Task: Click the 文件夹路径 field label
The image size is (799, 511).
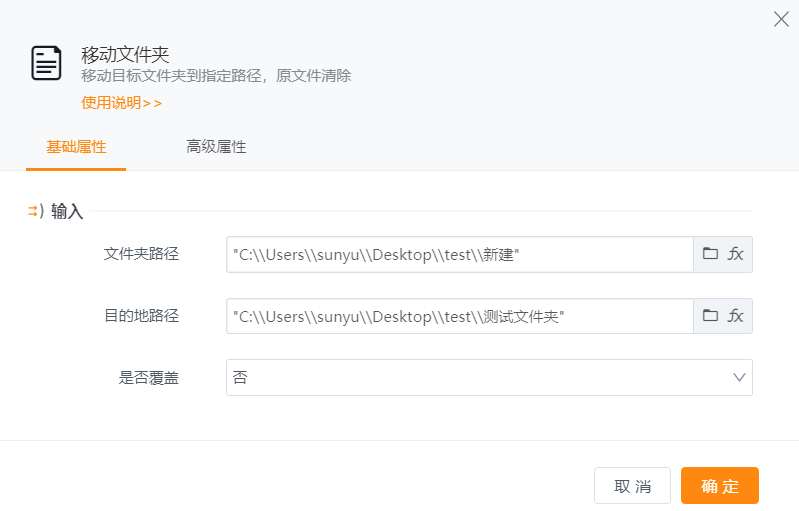Action: pyautogui.click(x=141, y=254)
